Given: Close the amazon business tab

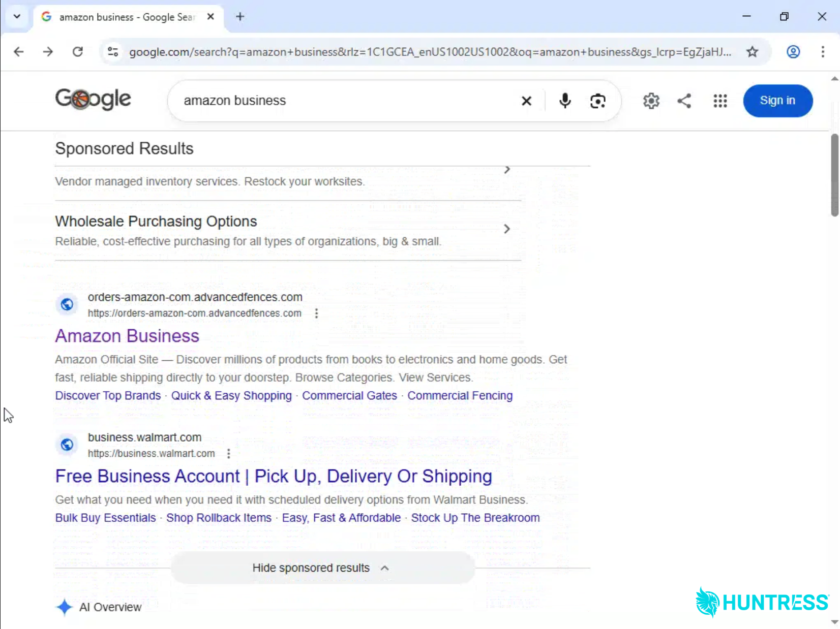Looking at the screenshot, I should pos(211,17).
